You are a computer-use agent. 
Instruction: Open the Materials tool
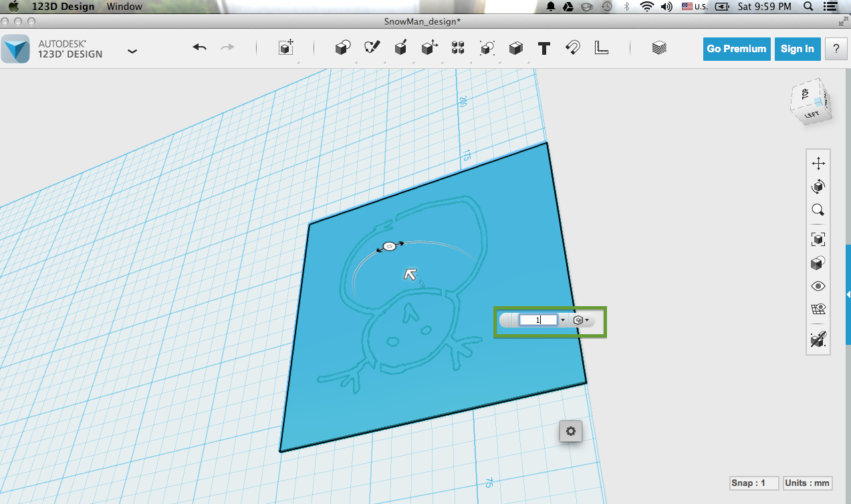click(x=658, y=48)
